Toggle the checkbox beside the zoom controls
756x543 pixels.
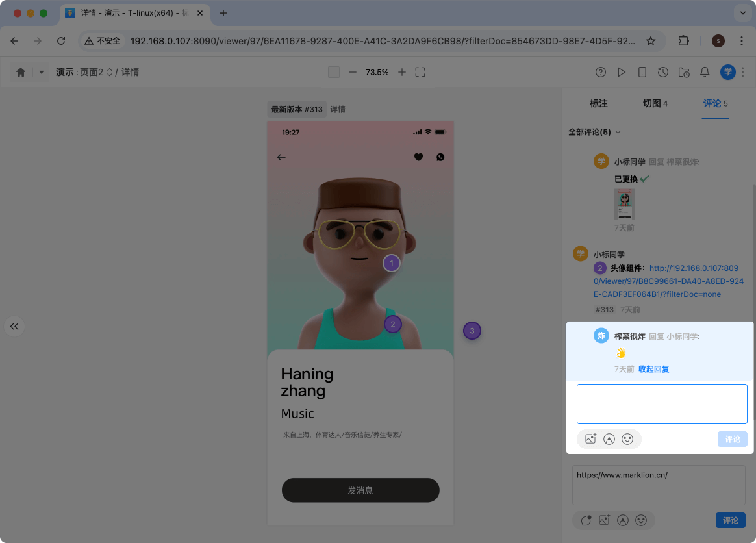tap(334, 72)
